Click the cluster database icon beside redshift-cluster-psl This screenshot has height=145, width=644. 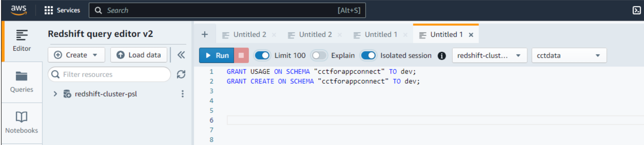coord(67,94)
